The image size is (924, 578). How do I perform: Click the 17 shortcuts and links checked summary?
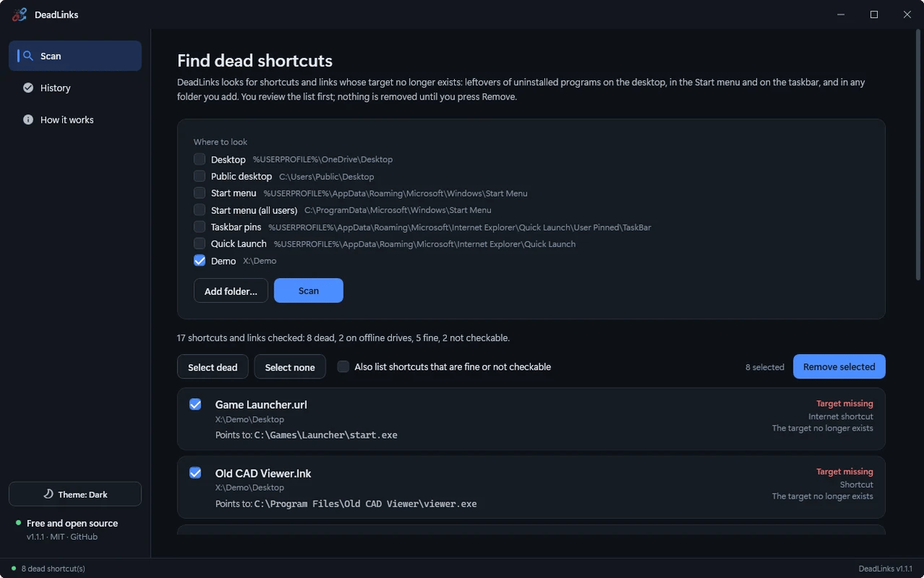pos(343,337)
